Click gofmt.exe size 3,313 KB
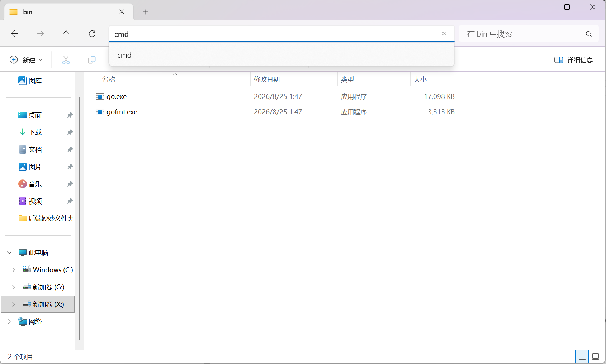This screenshot has height=364, width=606. (x=441, y=112)
